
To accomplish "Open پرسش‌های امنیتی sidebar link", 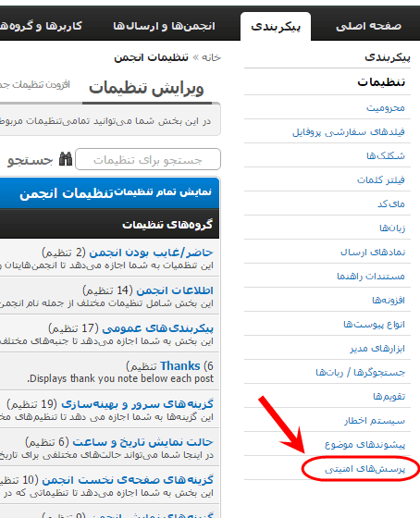I will pos(364,468).
